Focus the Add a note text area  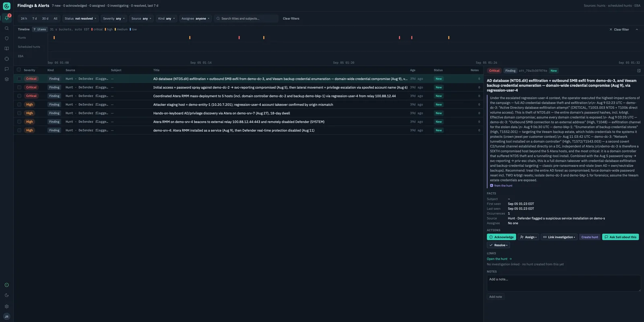click(x=563, y=283)
